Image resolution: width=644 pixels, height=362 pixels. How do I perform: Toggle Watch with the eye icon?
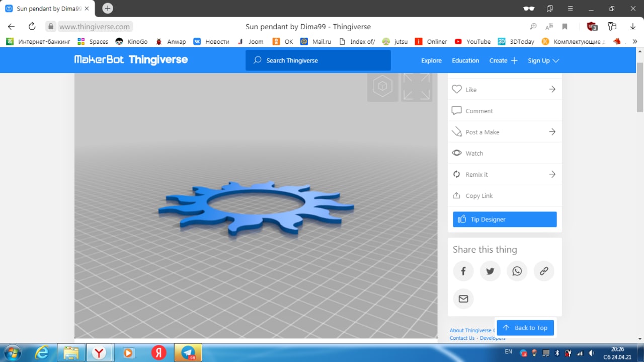click(505, 153)
